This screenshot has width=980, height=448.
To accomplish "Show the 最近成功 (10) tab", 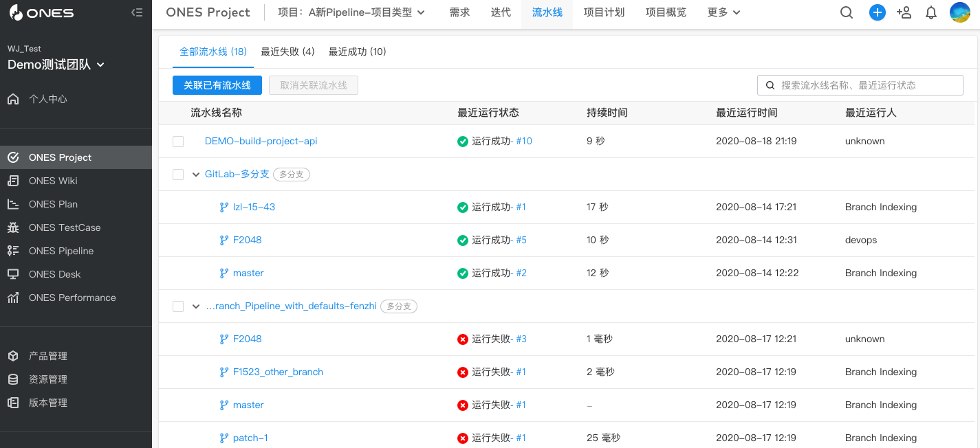I will point(357,52).
